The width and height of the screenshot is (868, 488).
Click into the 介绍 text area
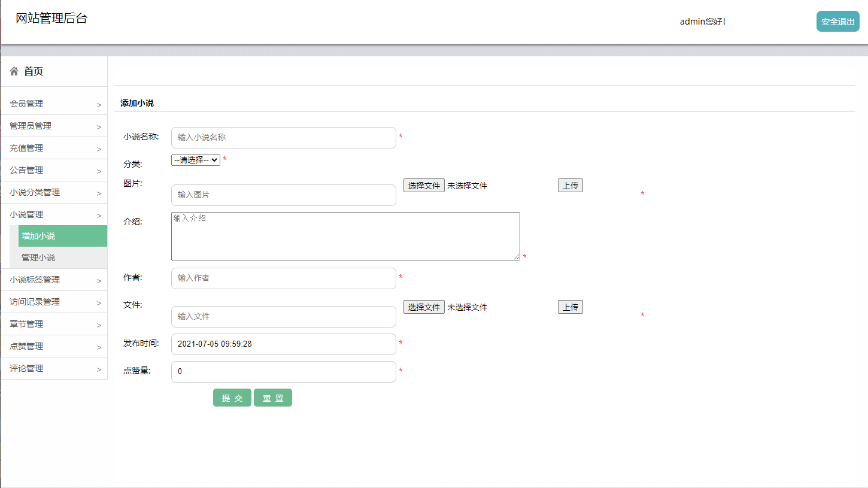(x=345, y=236)
